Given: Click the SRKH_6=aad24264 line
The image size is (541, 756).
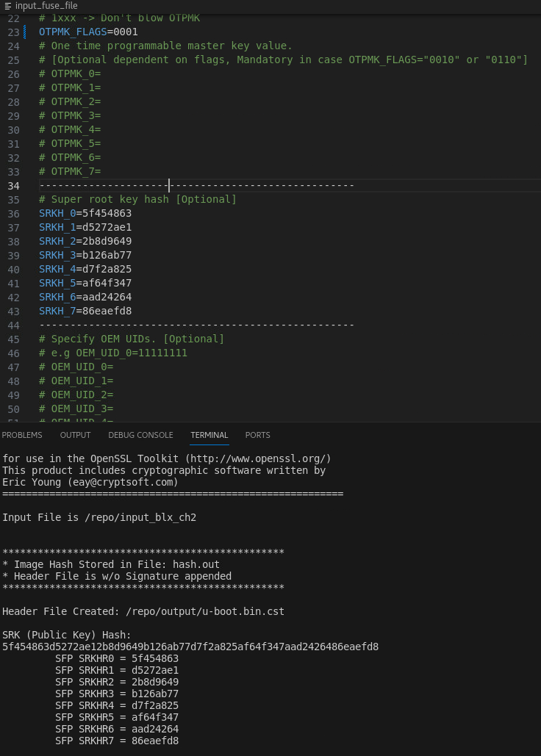Looking at the screenshot, I should [x=85, y=297].
